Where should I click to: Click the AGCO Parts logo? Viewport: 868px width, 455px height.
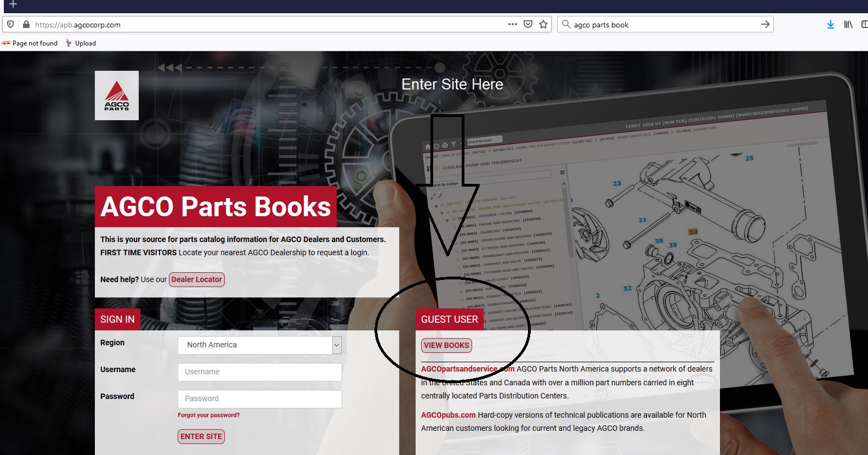117,96
